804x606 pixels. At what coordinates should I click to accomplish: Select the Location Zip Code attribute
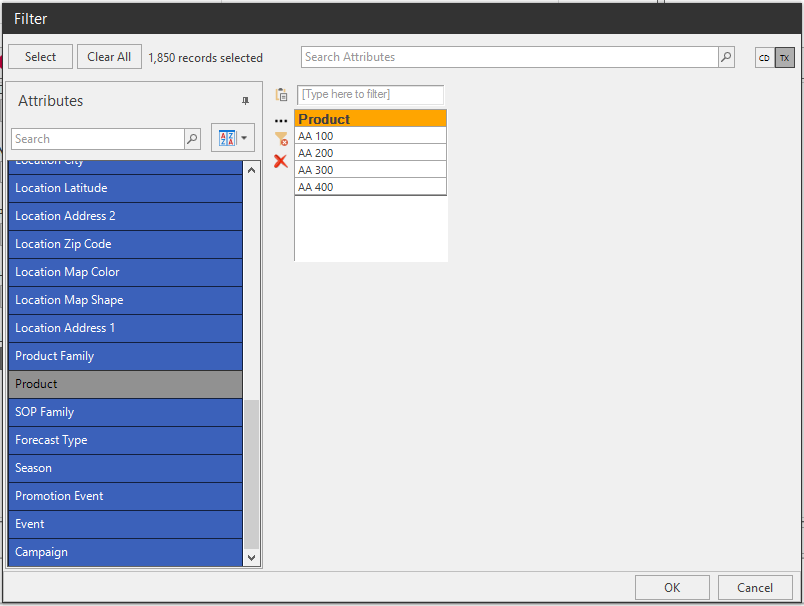[126, 244]
